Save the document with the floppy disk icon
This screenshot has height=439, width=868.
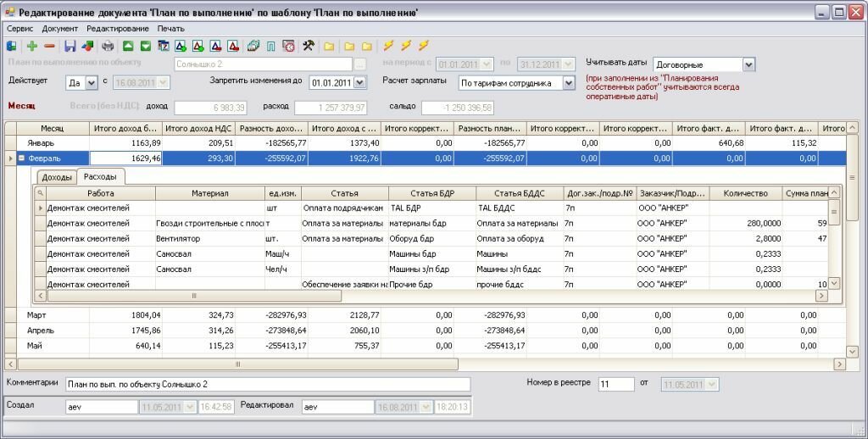click(x=70, y=46)
